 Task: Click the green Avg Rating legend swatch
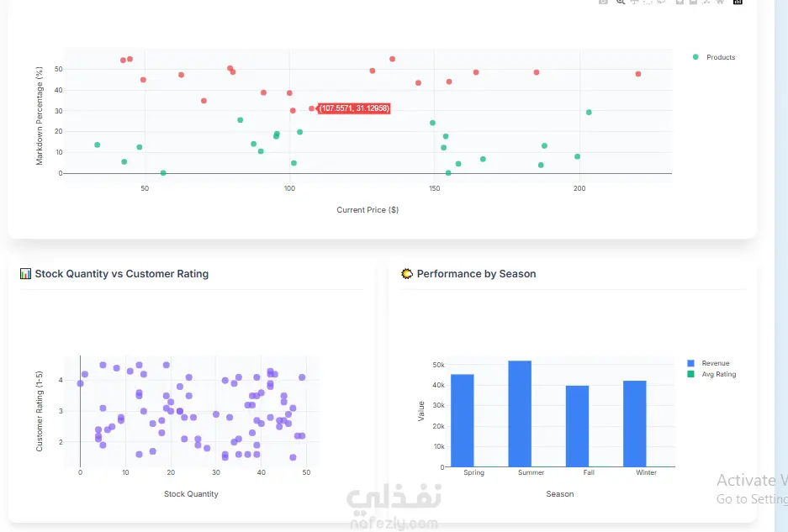tap(691, 374)
